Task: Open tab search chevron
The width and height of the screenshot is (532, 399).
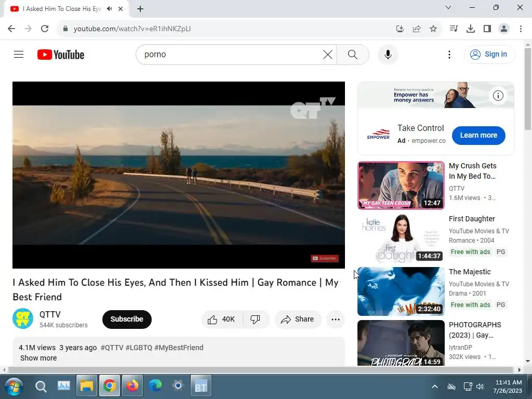Action: [x=448, y=7]
